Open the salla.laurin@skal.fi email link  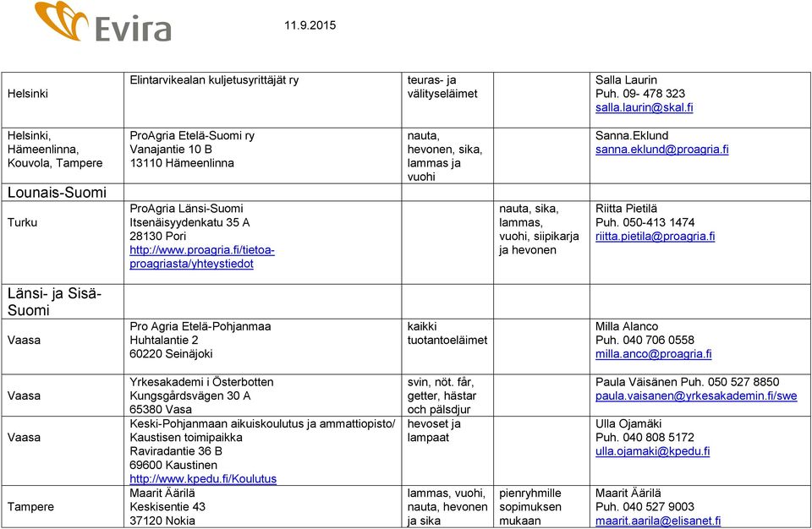click(x=644, y=107)
